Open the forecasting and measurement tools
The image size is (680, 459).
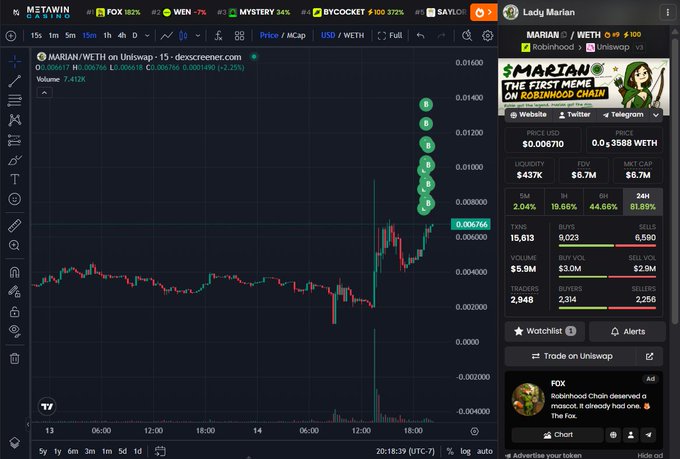click(15, 140)
